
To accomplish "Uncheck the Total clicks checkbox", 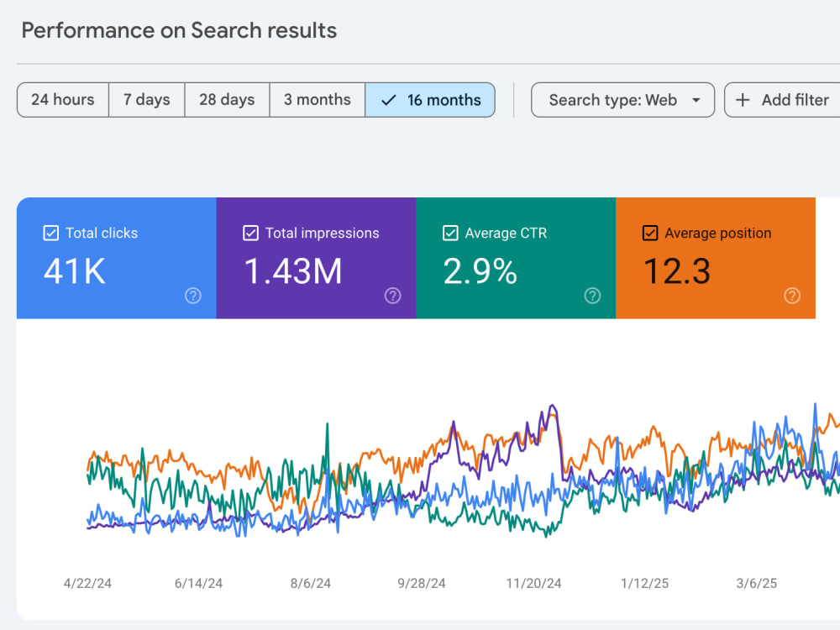I will [51, 233].
